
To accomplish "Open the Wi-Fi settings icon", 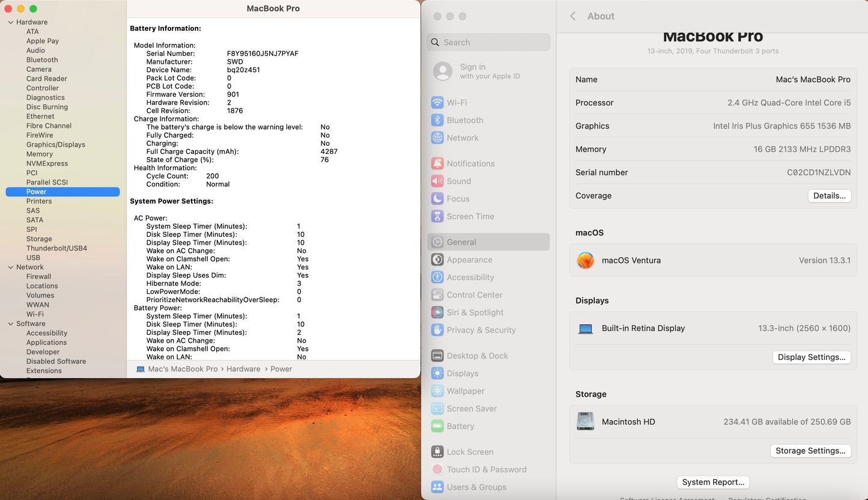I will coord(437,103).
